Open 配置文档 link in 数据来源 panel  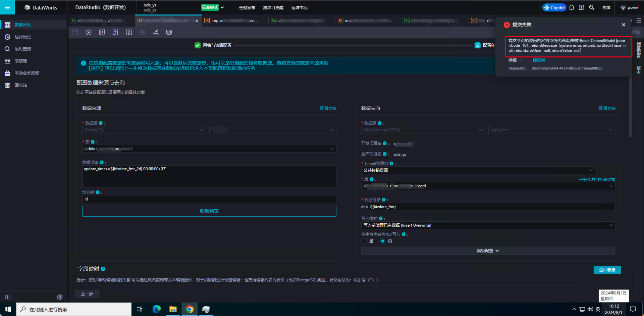328,108
